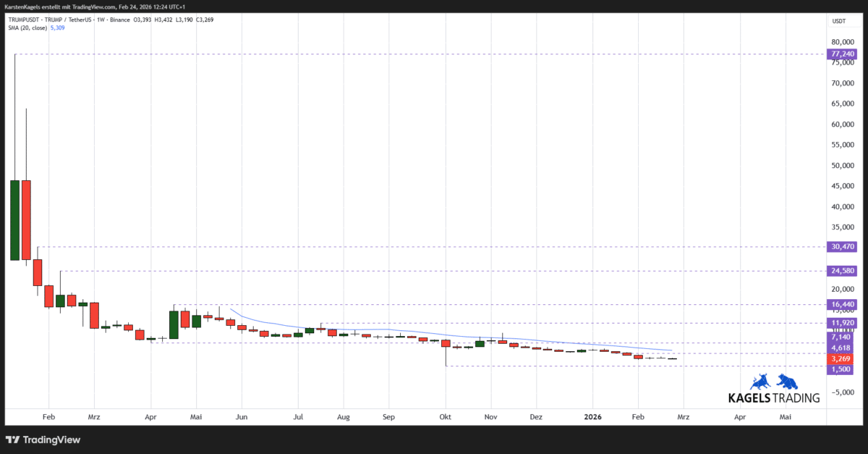Click the USDT currency label atop the price scale
Image resolution: width=868 pixels, height=454 pixels.
point(838,21)
